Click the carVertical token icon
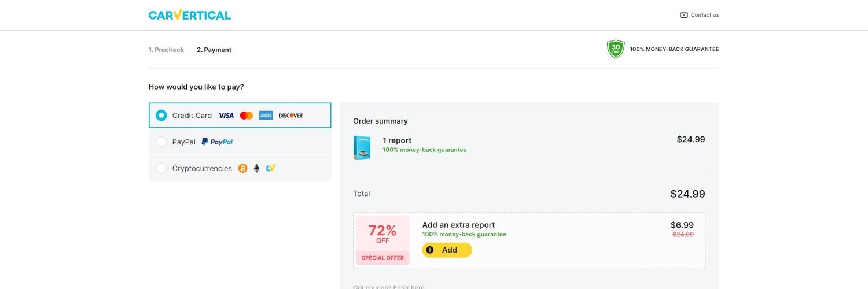 point(271,168)
